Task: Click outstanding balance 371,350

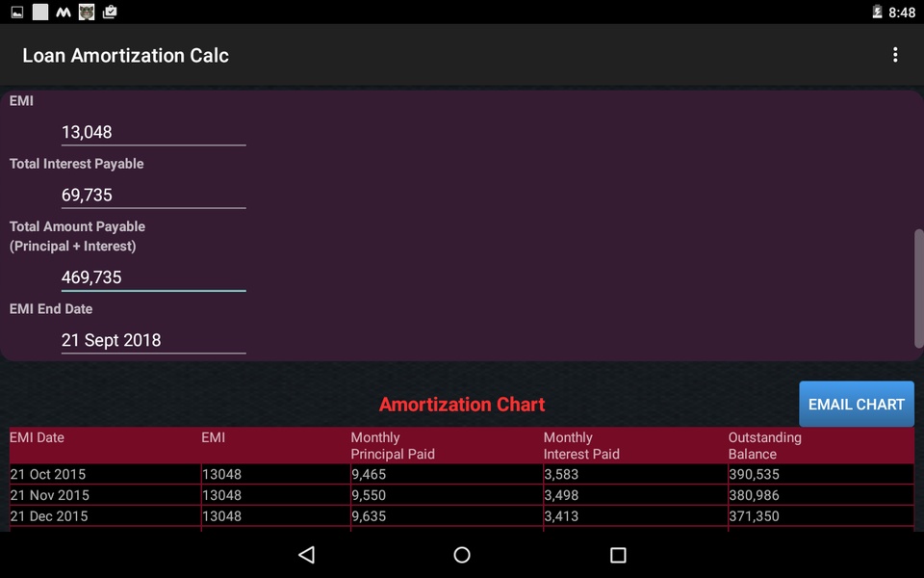Action: (755, 516)
